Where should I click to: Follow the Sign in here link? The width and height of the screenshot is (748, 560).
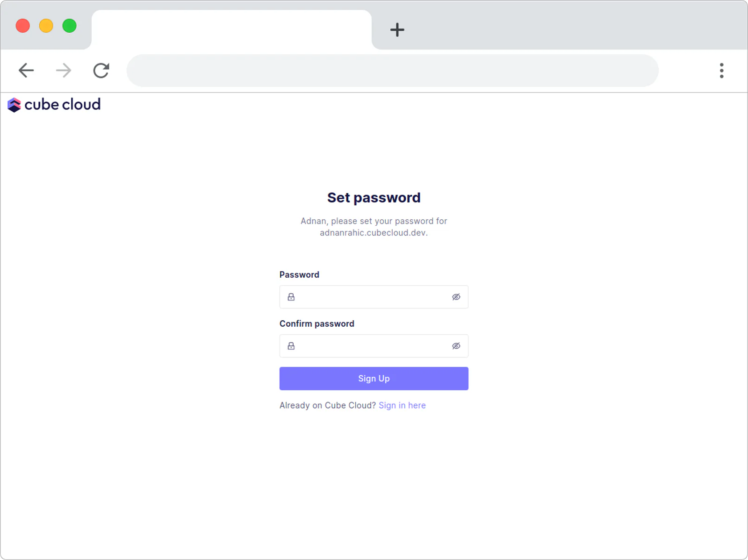tap(402, 405)
